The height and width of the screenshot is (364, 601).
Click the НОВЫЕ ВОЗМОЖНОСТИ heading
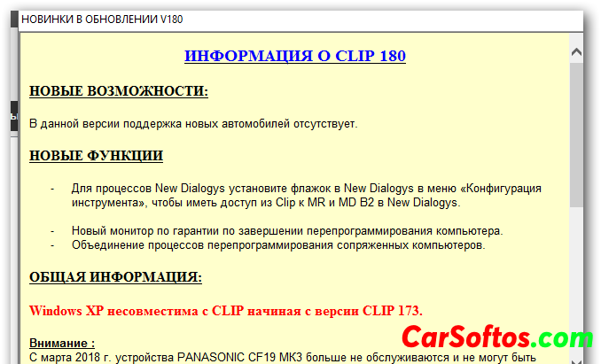pos(119,90)
